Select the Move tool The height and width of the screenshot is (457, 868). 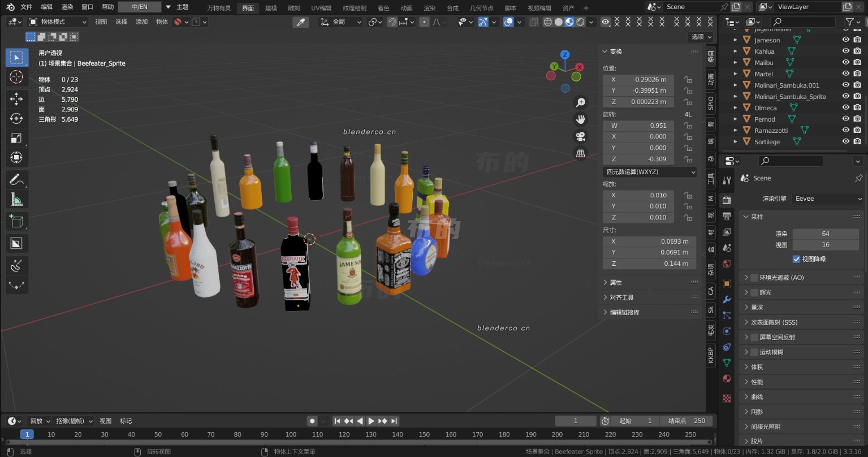(x=16, y=99)
